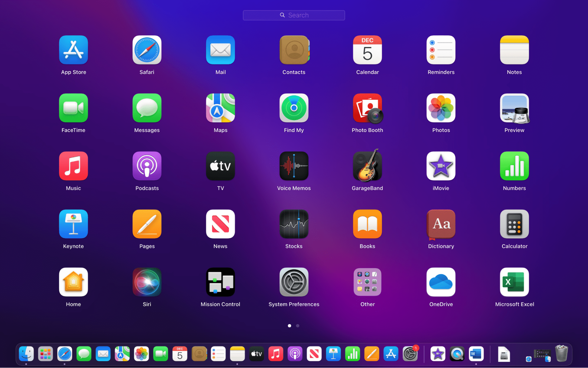Viewport: 588px width, 368px height.
Task: Launch Music from the Launchpad grid
Action: coord(73,166)
